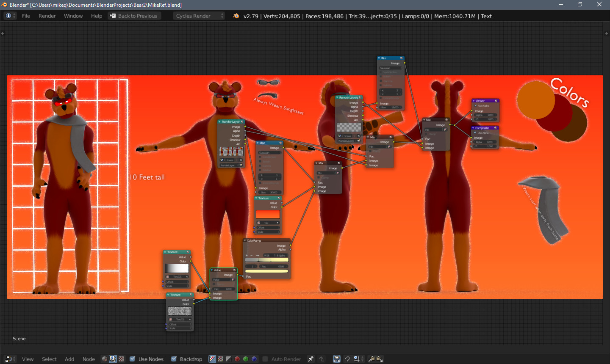
Task: Click go to parent node tree arrow
Action: 322,359
